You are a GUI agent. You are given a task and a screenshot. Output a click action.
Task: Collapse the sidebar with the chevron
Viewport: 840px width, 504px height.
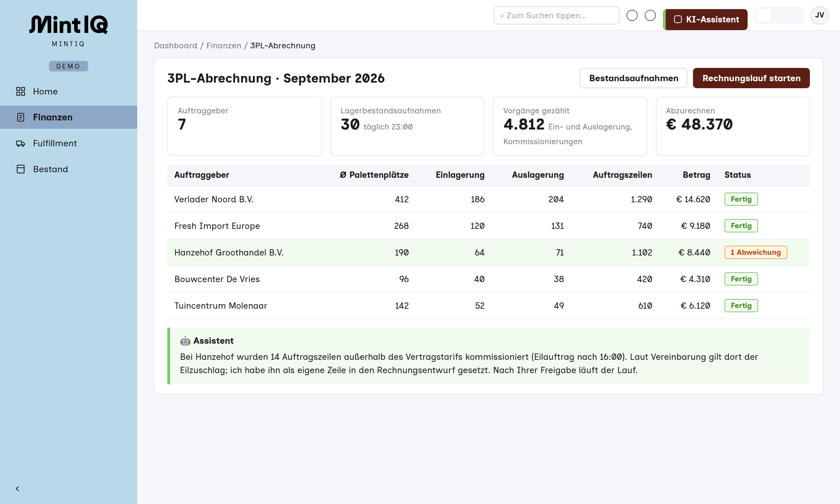coord(17,489)
